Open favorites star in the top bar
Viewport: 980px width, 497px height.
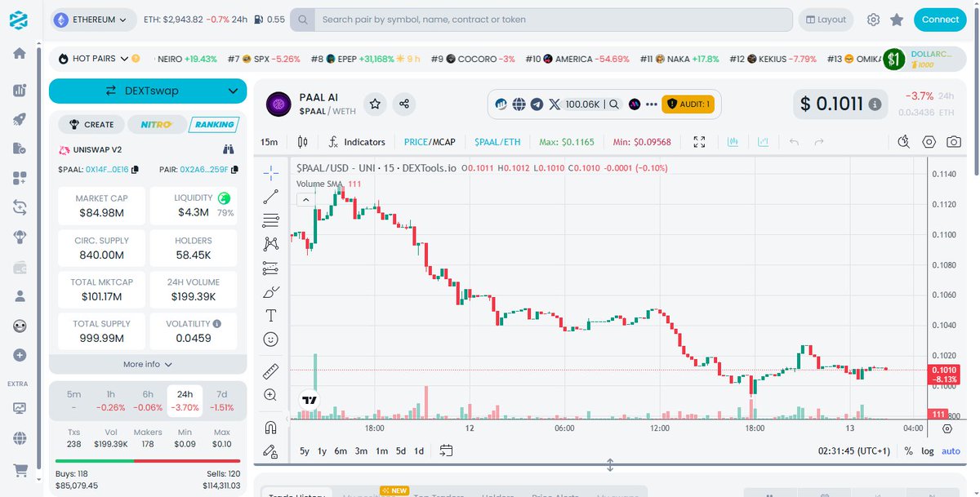point(897,20)
